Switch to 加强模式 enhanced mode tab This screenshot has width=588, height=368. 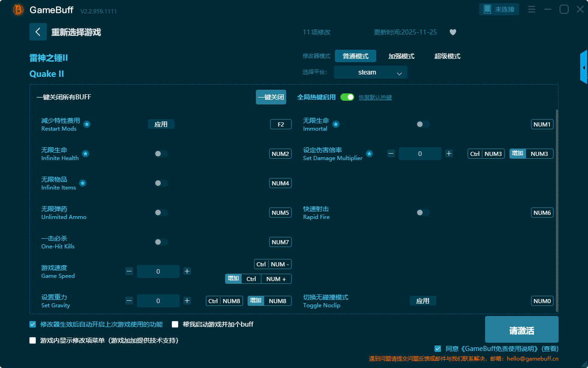(x=401, y=56)
